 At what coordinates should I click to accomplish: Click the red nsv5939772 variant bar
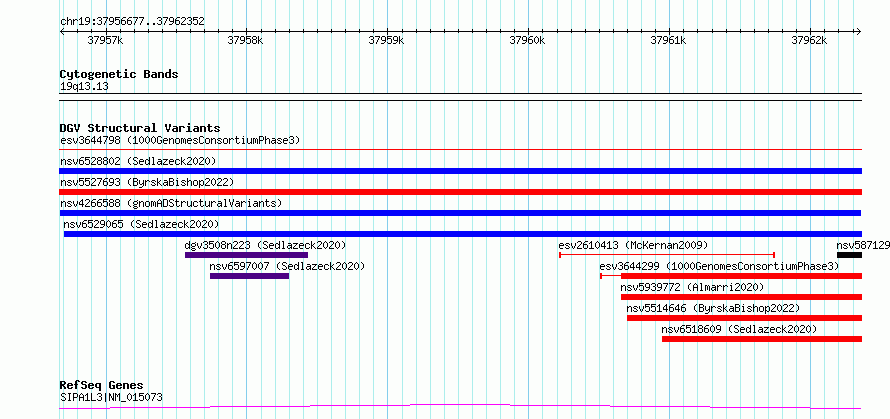(741, 297)
